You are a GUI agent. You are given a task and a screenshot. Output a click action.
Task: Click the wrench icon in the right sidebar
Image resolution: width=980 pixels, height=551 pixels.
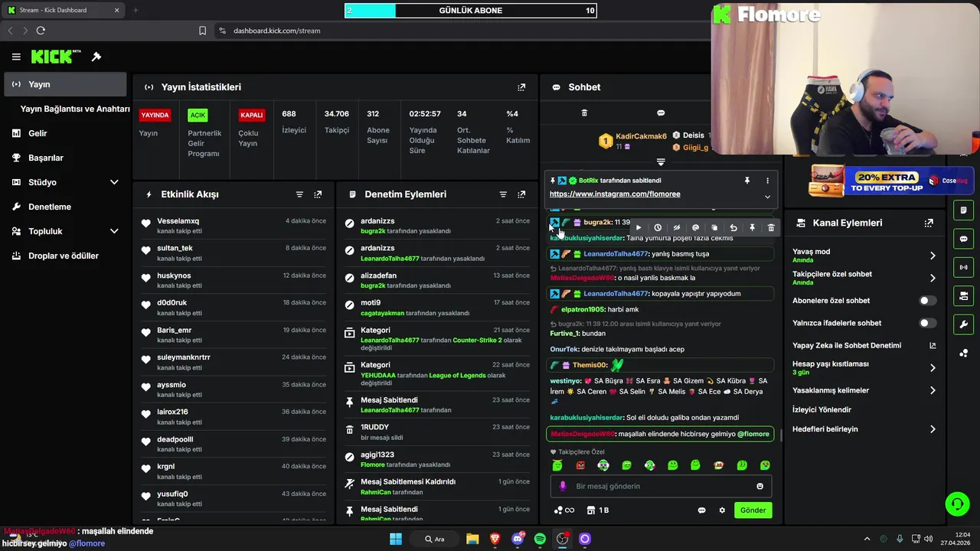coord(963,324)
